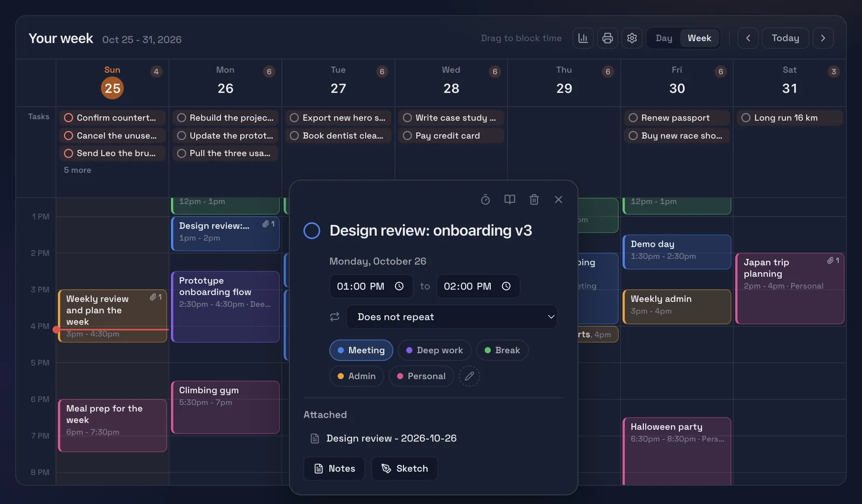
Task: Select the Break category chip
Action: click(x=502, y=350)
